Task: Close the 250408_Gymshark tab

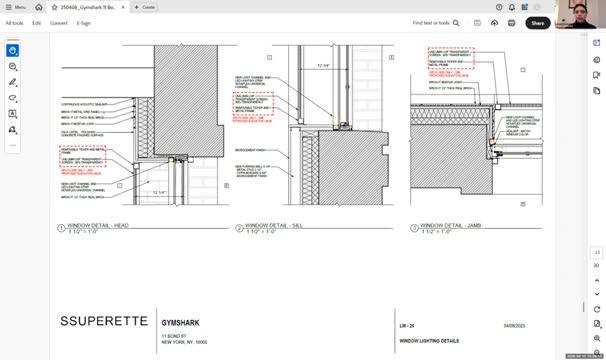Action: tap(123, 7)
